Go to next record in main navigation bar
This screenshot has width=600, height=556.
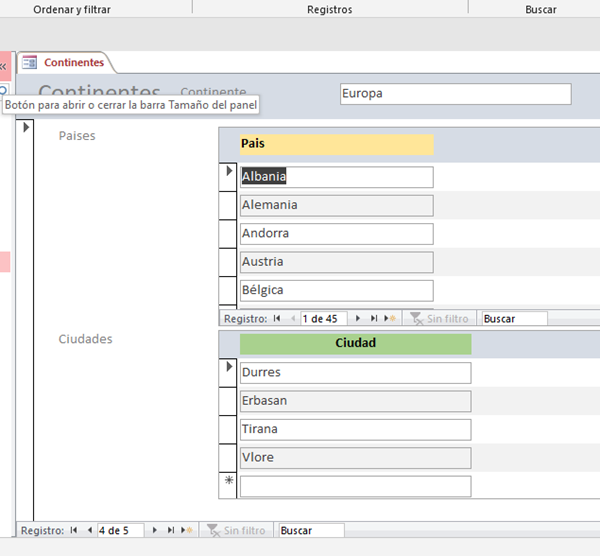(154, 530)
